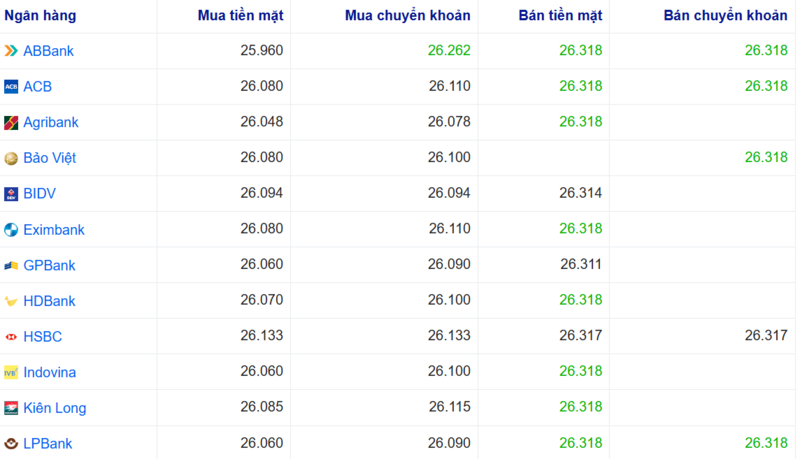Open the Eximbank link
This screenshot has width=800, height=459.
[54, 230]
